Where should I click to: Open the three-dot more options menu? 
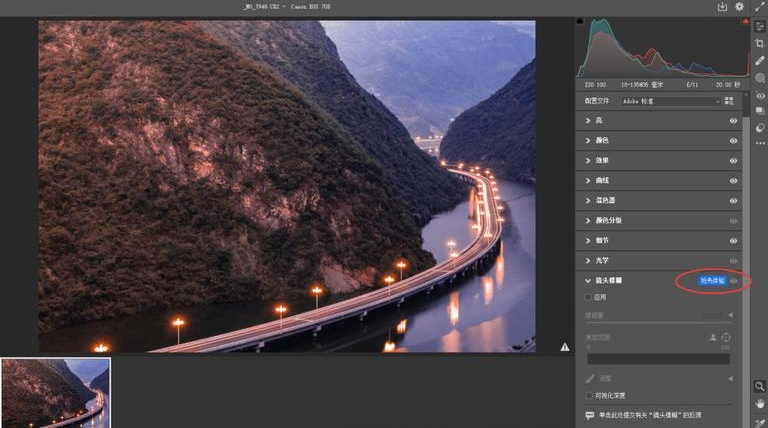point(760,143)
